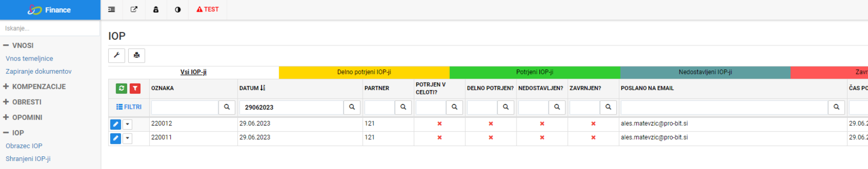Screen dimensions: 868x169
Task: Click the TEST warning indicator
Action: tap(207, 9)
